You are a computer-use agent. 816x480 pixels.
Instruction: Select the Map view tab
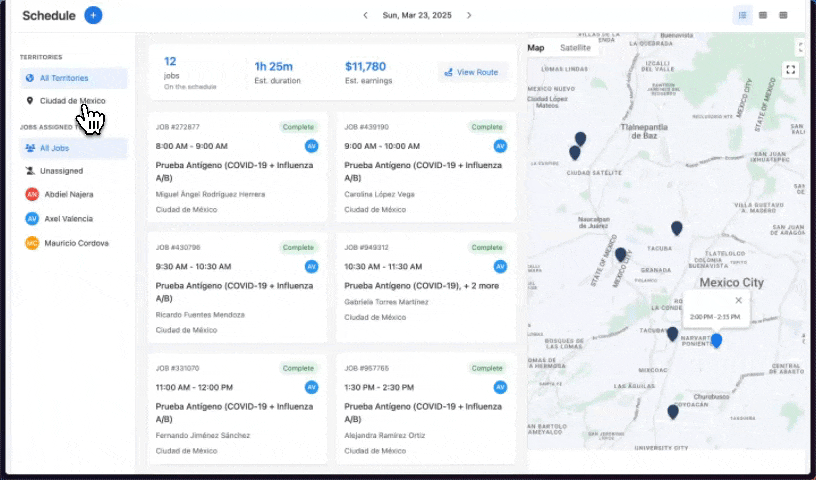[x=537, y=48]
